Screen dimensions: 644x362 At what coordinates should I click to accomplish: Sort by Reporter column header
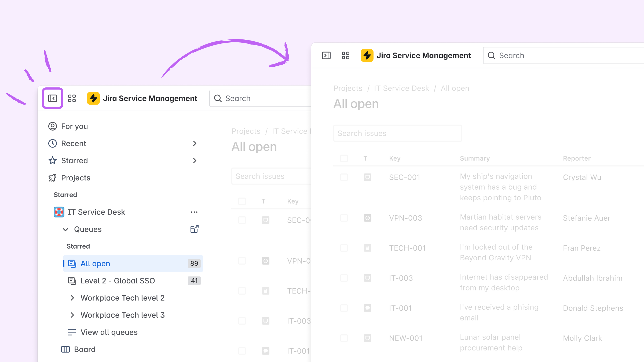click(x=577, y=158)
